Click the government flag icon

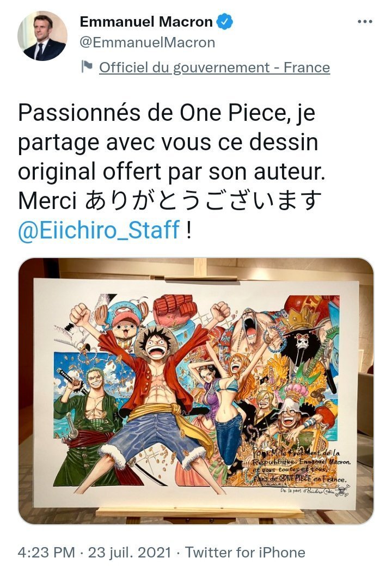tap(87, 67)
